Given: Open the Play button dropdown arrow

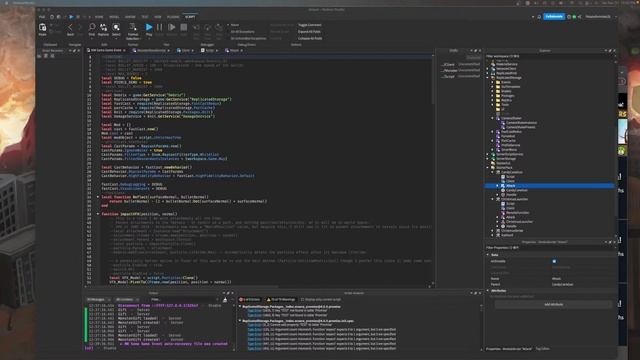Looking at the screenshot, I should pyautogui.click(x=149, y=38).
